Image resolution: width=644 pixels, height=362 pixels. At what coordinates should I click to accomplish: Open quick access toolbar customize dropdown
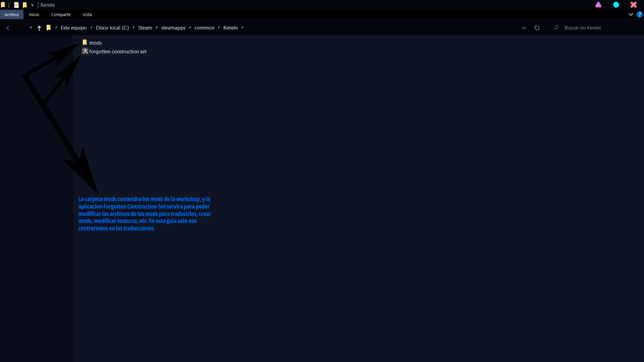(x=32, y=5)
